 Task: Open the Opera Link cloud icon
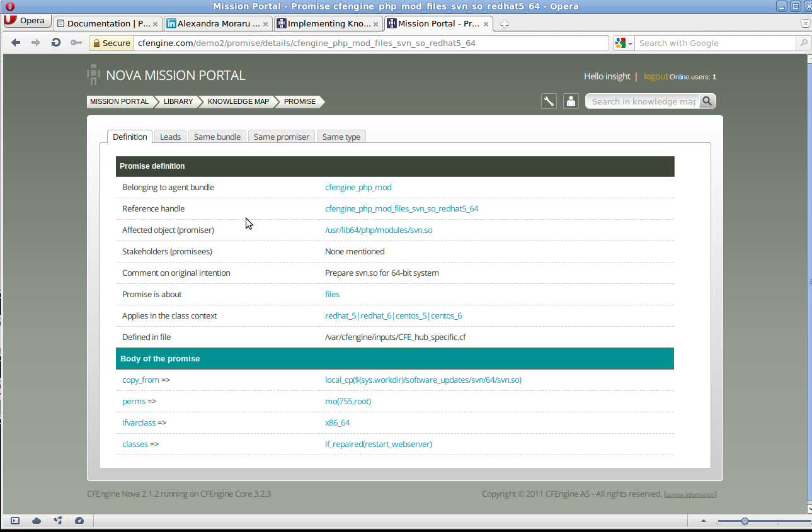pos(37,521)
